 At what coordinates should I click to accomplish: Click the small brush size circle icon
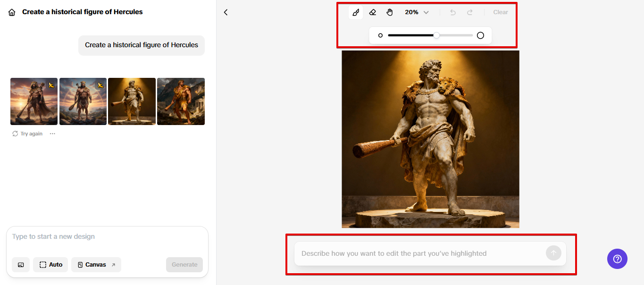pyautogui.click(x=380, y=35)
